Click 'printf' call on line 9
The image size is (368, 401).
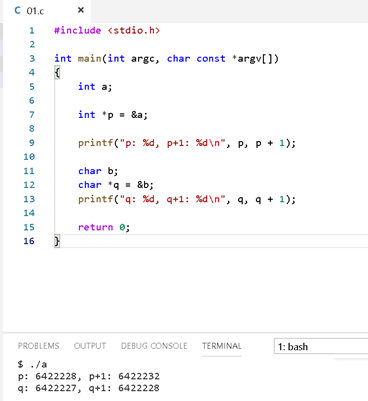pos(96,143)
